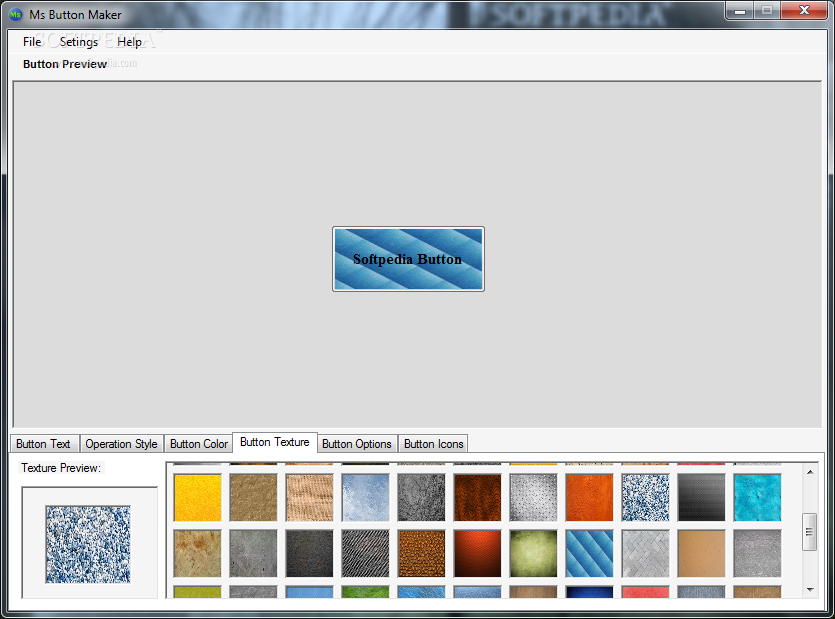Apply the light blue icy texture

pyautogui.click(x=365, y=498)
